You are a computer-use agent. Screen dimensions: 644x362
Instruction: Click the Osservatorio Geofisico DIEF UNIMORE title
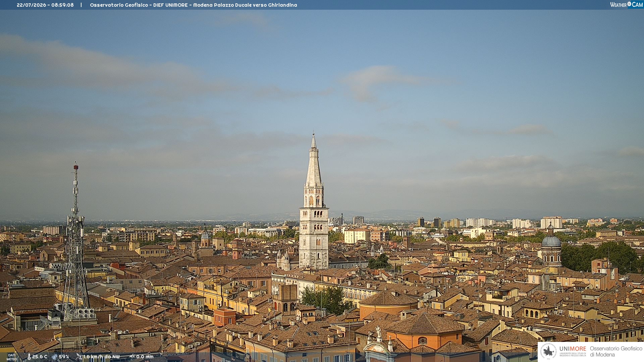point(194,5)
